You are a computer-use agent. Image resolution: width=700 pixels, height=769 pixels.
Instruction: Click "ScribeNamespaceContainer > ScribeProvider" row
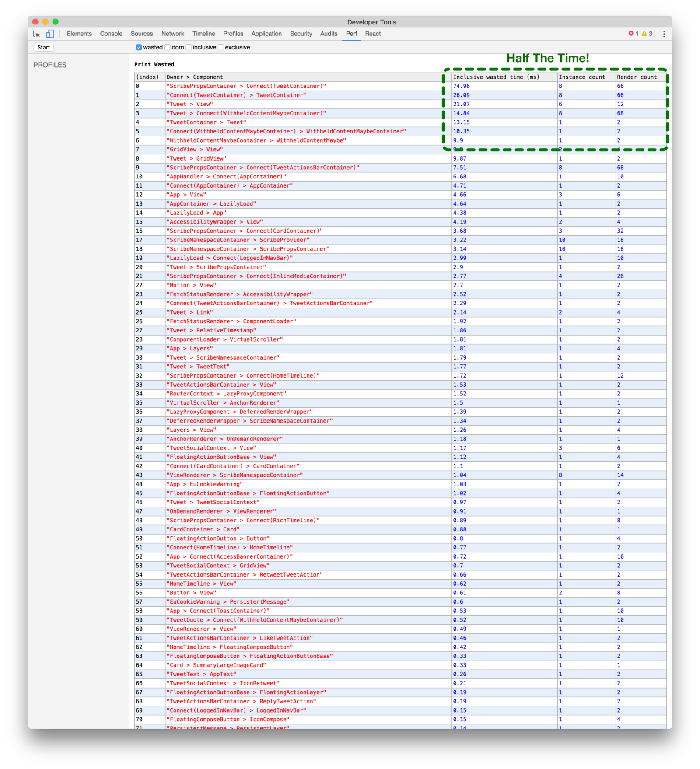coord(400,240)
